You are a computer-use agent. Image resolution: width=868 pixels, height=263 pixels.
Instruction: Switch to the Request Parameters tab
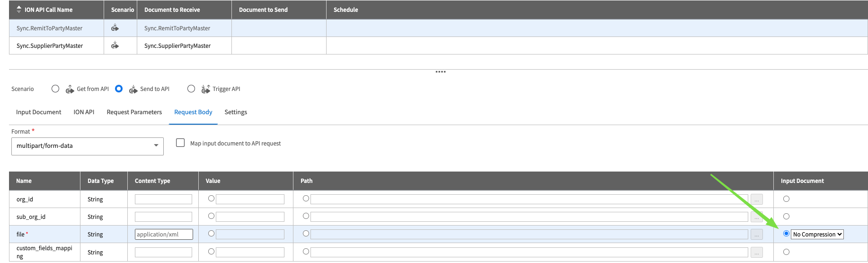coord(134,112)
